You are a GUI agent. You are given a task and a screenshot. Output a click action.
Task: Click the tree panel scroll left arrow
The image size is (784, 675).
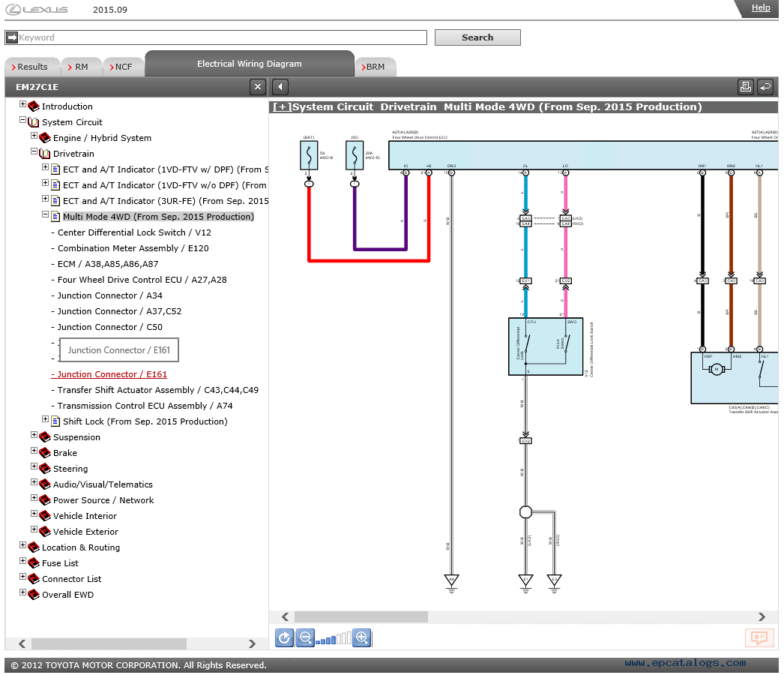tap(22, 643)
